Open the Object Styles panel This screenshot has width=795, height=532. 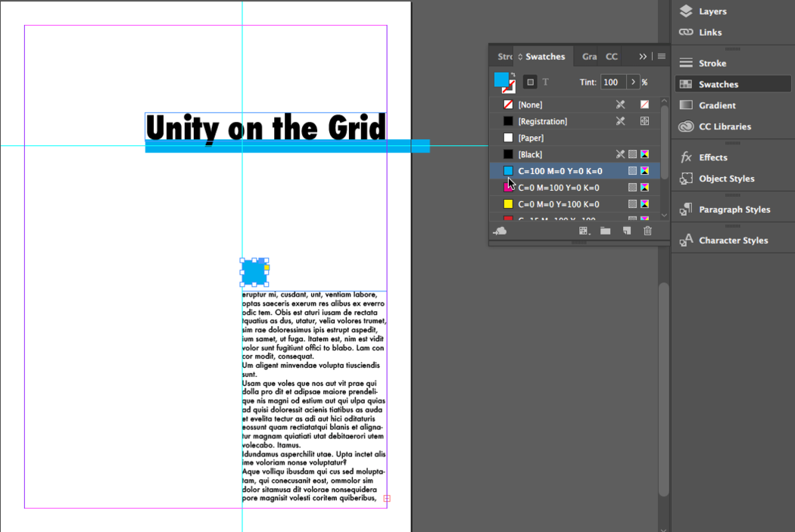click(x=725, y=179)
